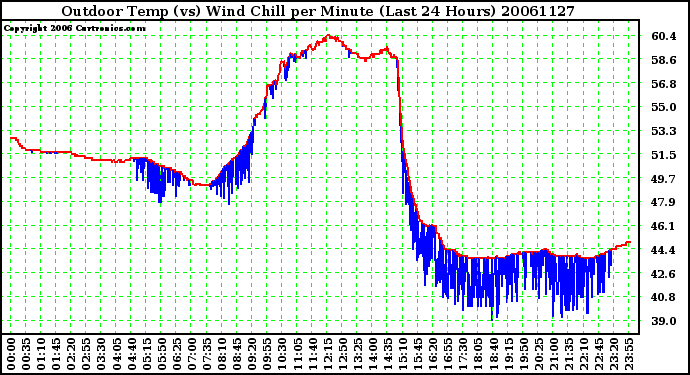Click the 21:00 time label
This screenshot has height=375, width=690.
coord(554,354)
